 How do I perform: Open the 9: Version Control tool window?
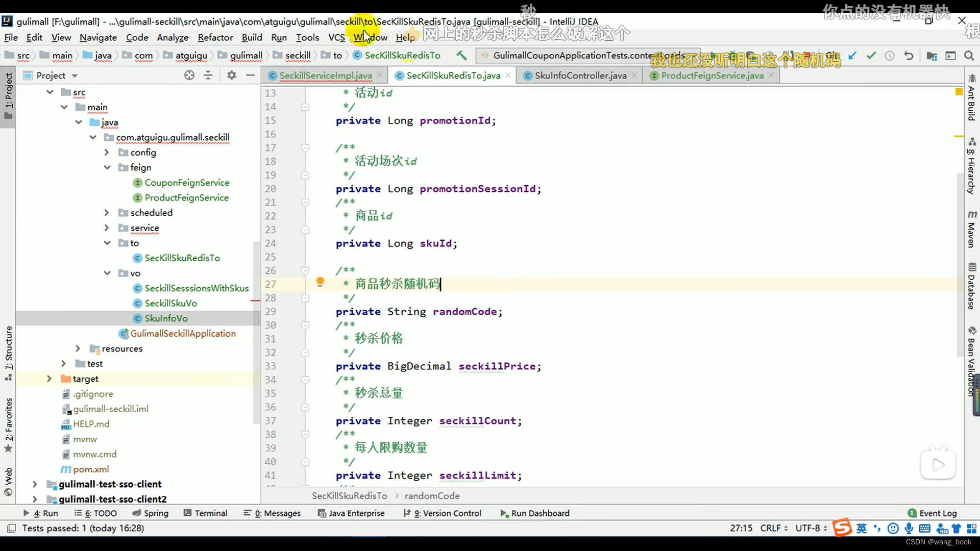[x=442, y=513]
